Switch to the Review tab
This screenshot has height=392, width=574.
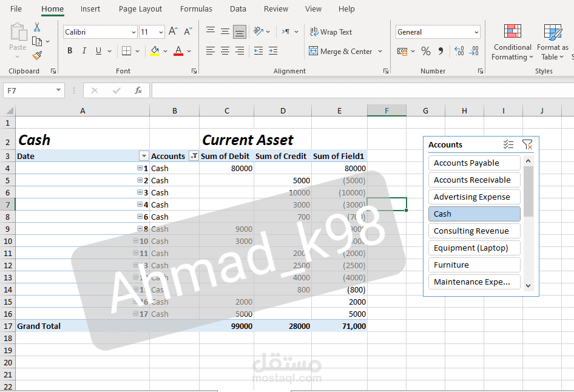click(x=276, y=8)
